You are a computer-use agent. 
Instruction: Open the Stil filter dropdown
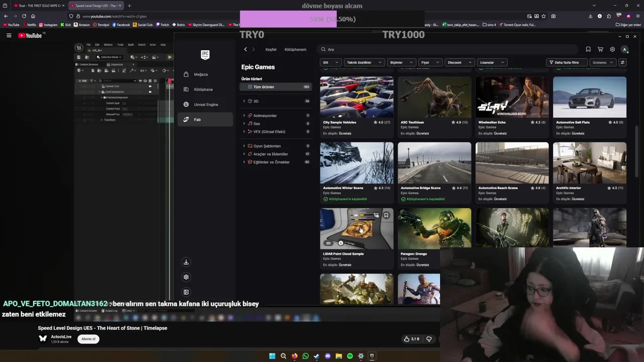click(x=330, y=62)
